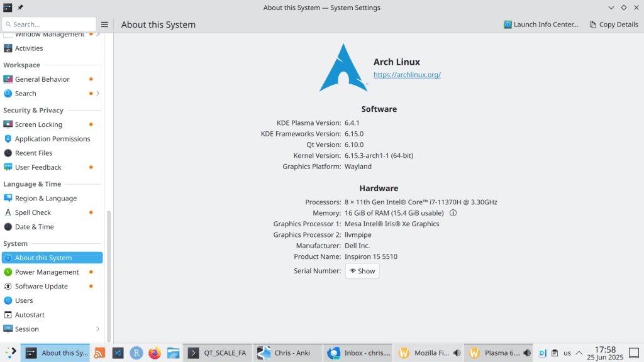Go to Screen Locking settings
This screenshot has height=362, width=644.
click(38, 124)
